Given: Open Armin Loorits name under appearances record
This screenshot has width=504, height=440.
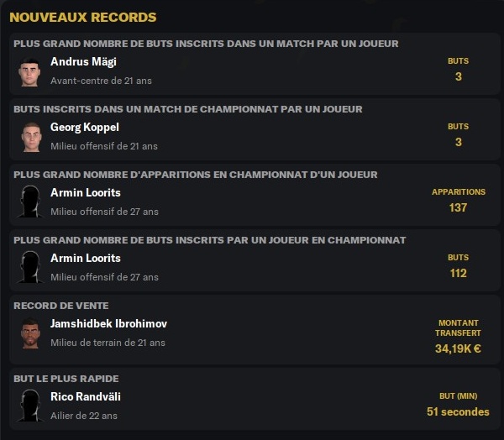Looking at the screenshot, I should pyautogui.click(x=86, y=192).
